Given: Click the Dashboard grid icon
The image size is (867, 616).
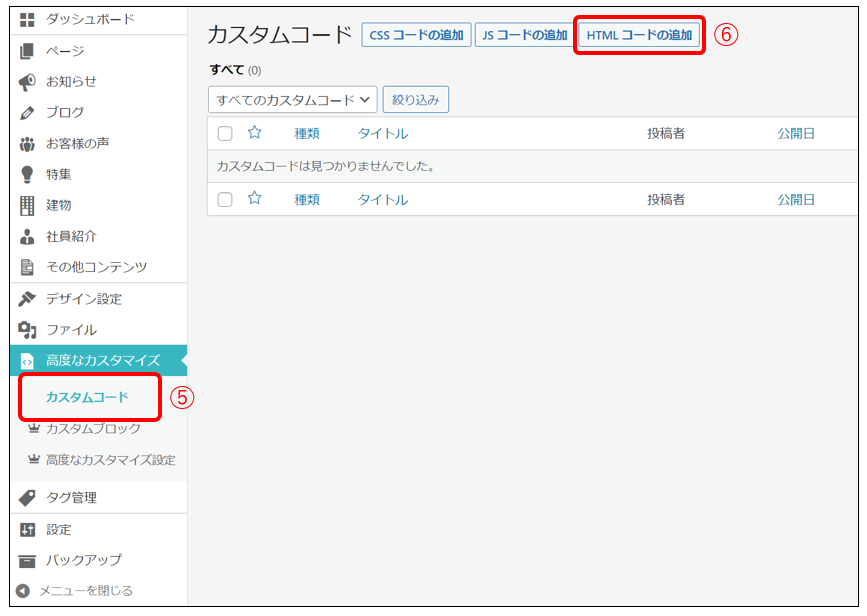Looking at the screenshot, I should (27, 19).
